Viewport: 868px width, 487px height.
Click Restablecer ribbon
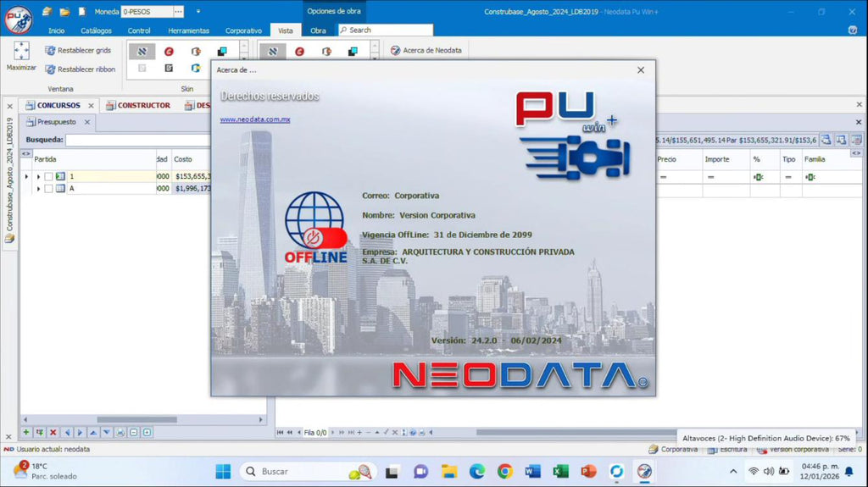[81, 69]
